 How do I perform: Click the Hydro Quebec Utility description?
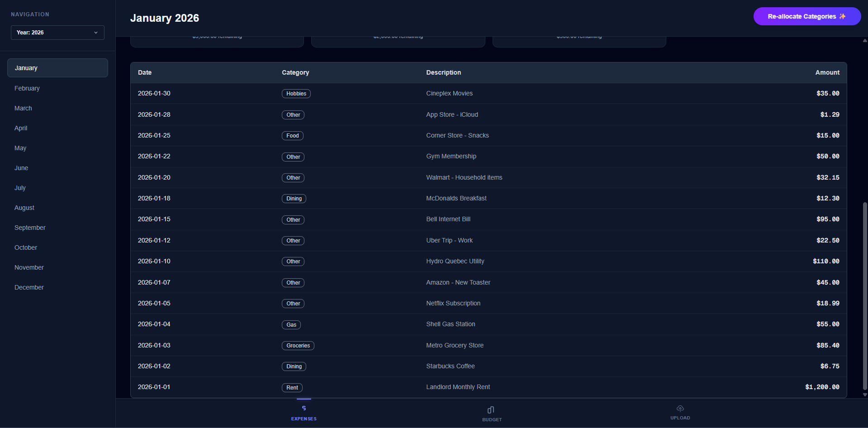tap(455, 261)
